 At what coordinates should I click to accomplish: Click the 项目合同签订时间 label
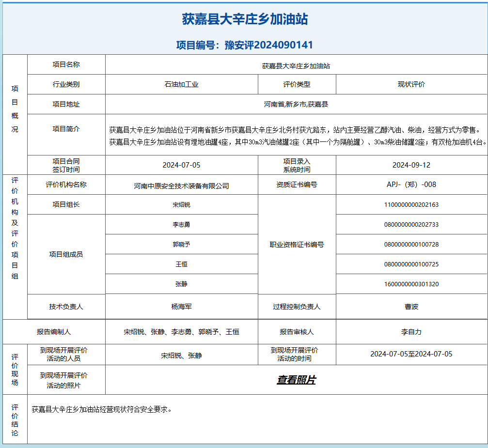(x=66, y=165)
